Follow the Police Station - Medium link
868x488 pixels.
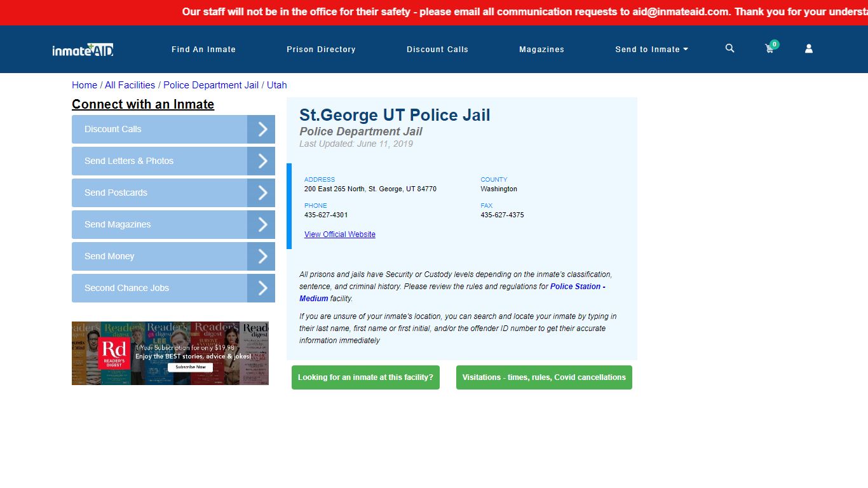(578, 287)
